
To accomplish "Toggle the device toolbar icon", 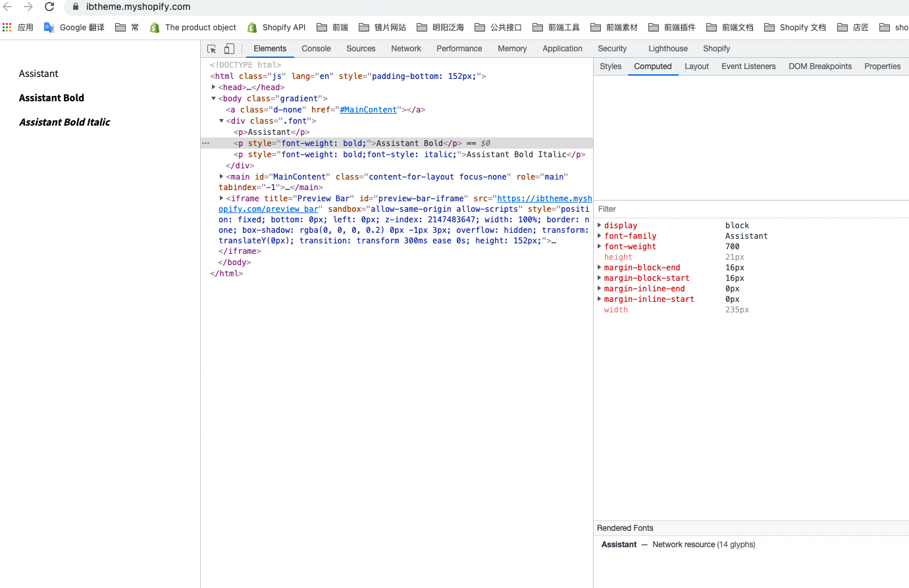I will [x=229, y=49].
